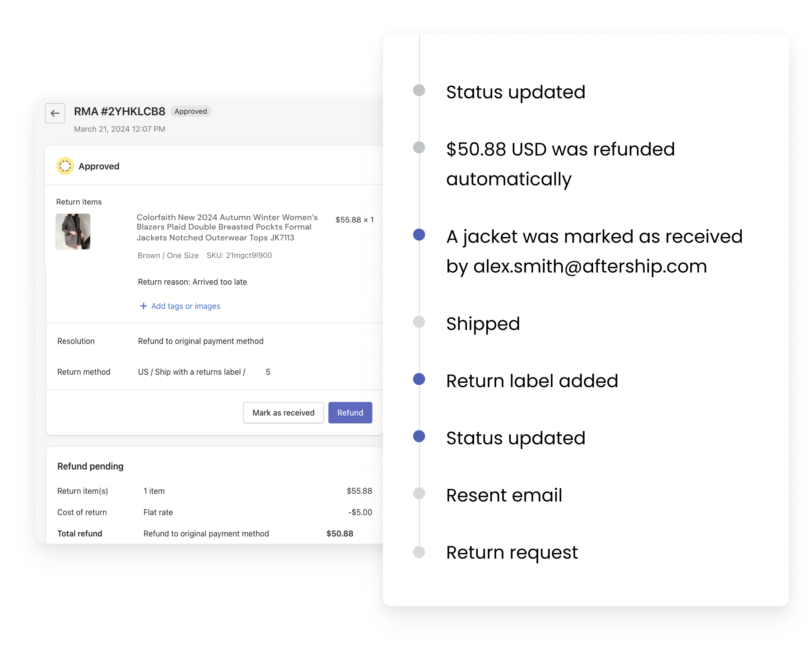
Task: Click the gray dot beside Shipped
Action: coord(420,322)
